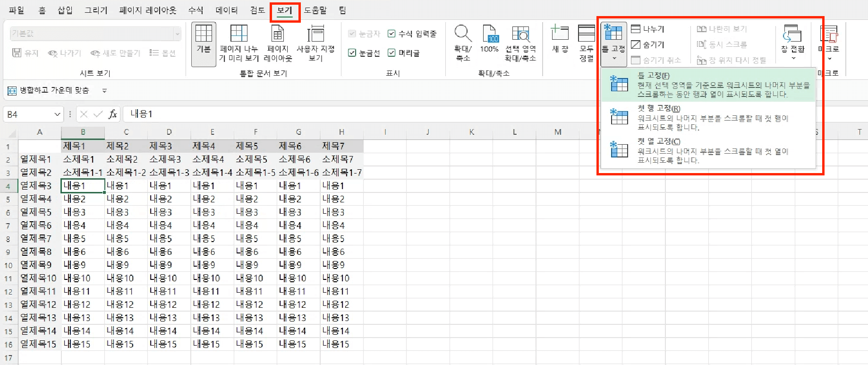Click cell 내용15 in column H
Image resolution: width=868 pixels, height=365 pixels.
[x=342, y=344]
